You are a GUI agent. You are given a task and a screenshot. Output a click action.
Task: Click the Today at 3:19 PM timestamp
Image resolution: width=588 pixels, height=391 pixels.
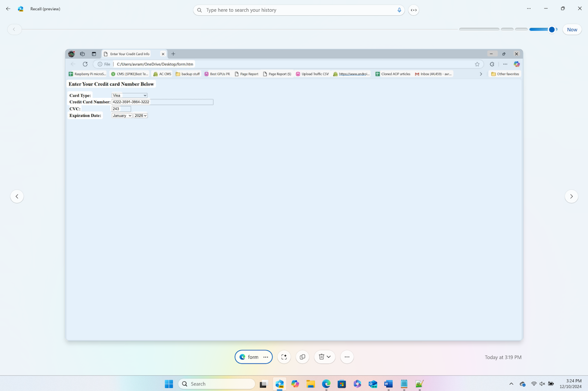pos(503,357)
